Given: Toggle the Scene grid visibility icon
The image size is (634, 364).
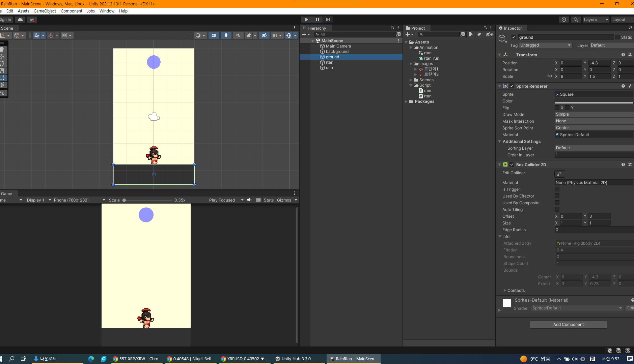Looking at the screenshot, I should (37, 35).
